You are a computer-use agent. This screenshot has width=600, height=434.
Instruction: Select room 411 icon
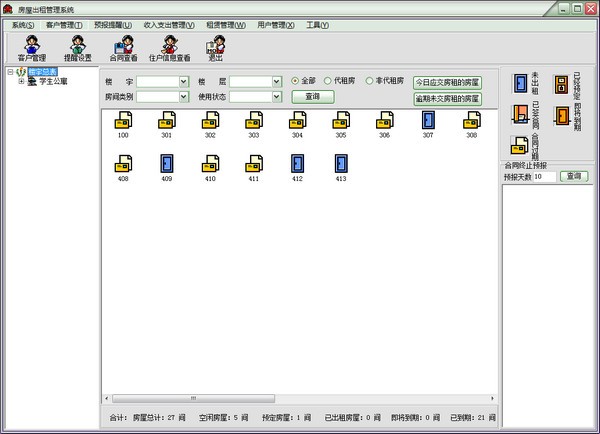[254, 164]
